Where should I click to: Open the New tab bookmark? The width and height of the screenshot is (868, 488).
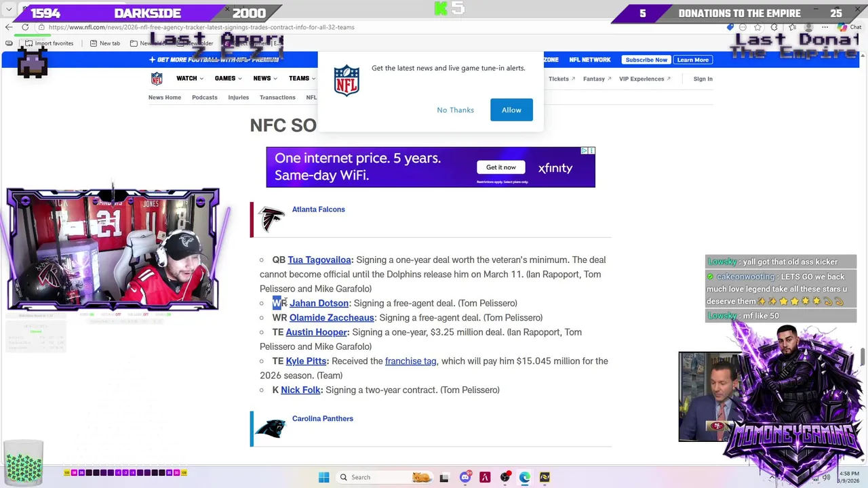(105, 43)
